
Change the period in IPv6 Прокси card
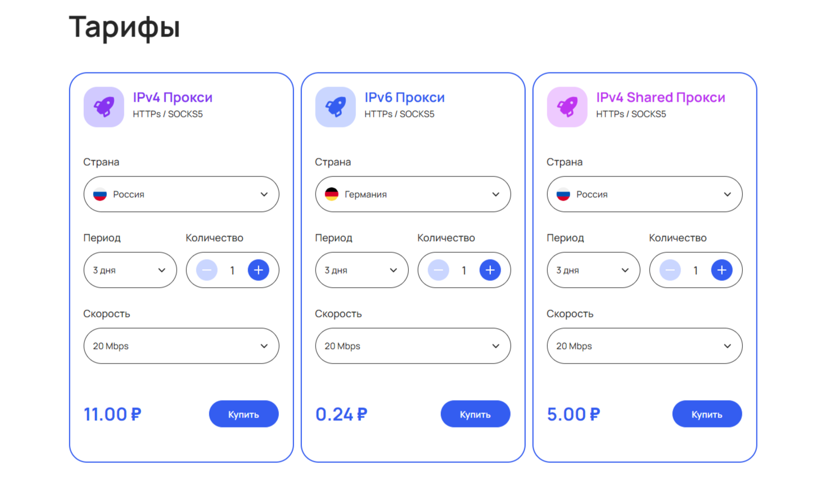coord(362,270)
